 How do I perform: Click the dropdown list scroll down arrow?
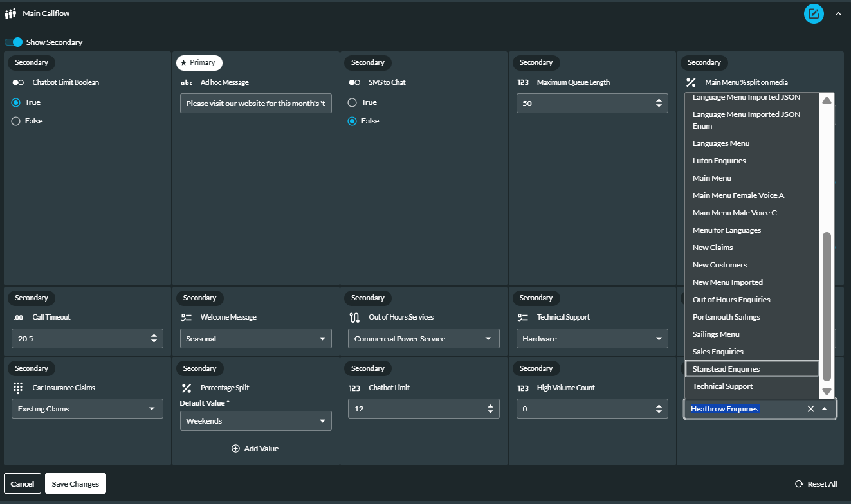827,391
